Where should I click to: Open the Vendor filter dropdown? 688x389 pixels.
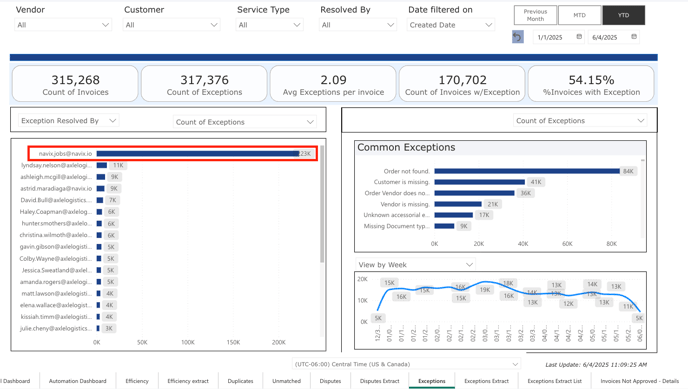(63, 25)
